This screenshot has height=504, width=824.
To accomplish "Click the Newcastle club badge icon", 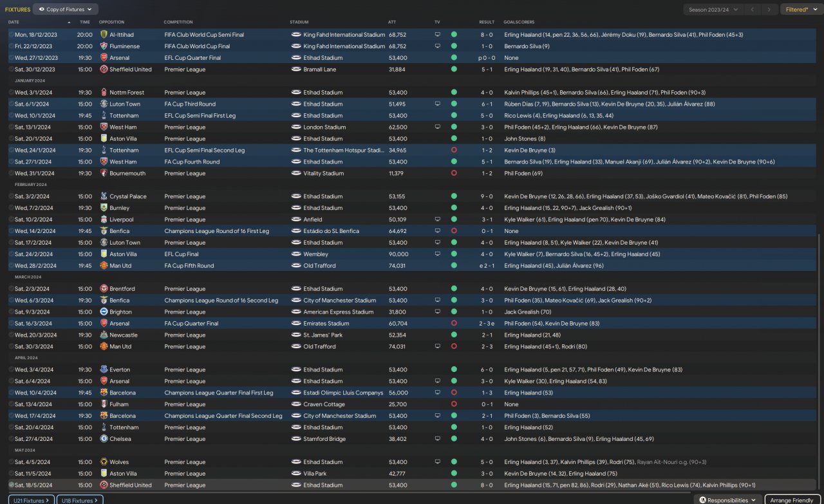I will [x=104, y=335].
